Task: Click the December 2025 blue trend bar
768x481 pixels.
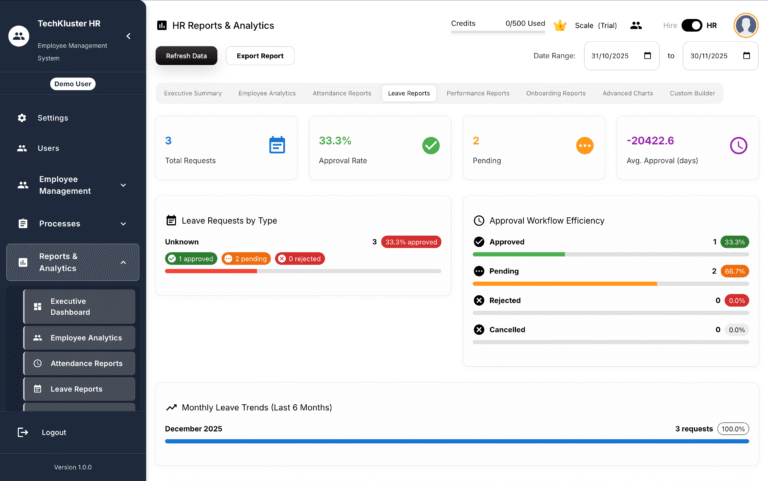Action: click(456, 441)
